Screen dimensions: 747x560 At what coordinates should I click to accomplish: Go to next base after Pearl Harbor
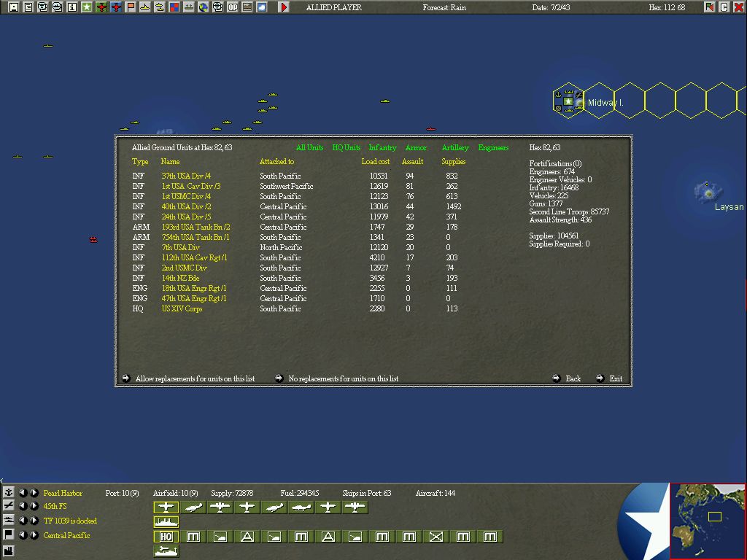coord(34,492)
